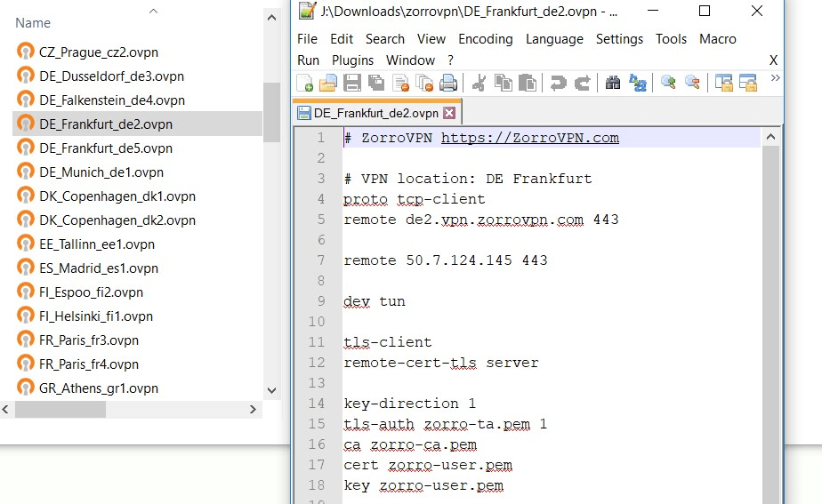The height and width of the screenshot is (504, 822).
Task: Click the Save file floppy icon
Action: [351, 83]
